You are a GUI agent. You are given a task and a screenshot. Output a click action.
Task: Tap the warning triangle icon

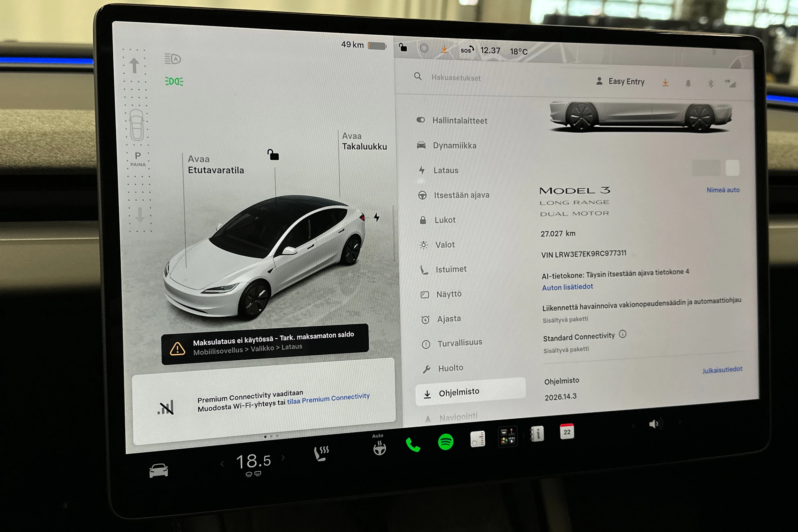(177, 349)
